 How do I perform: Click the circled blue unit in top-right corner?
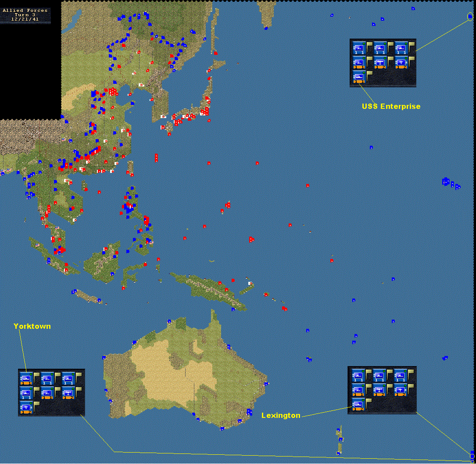[x=470, y=16]
